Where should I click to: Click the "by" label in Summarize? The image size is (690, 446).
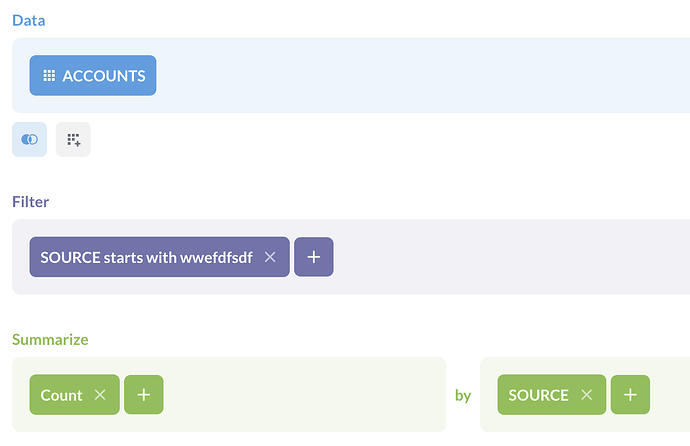click(x=463, y=395)
